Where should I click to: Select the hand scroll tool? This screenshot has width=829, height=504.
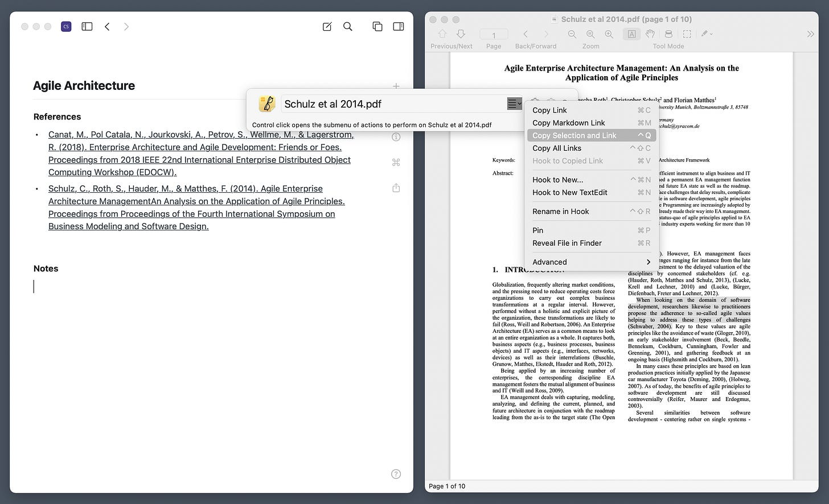click(x=650, y=34)
